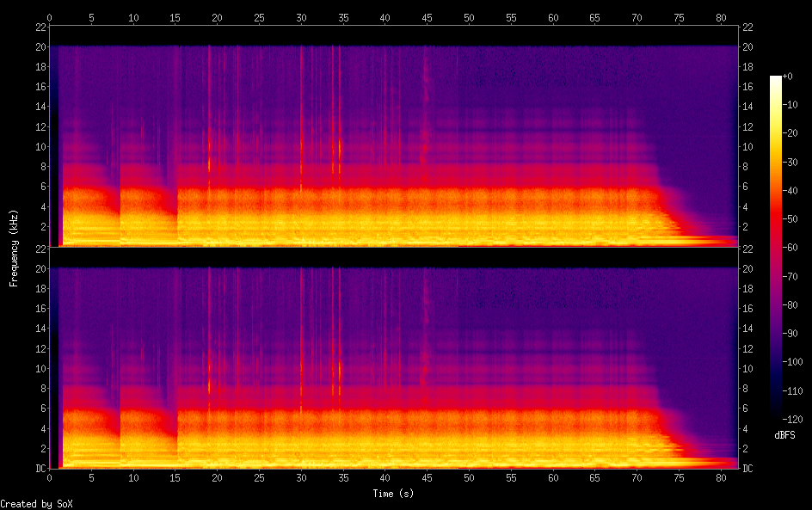812x510 pixels.
Task: Click the 45 second tick on top time axis
Action: point(427,16)
